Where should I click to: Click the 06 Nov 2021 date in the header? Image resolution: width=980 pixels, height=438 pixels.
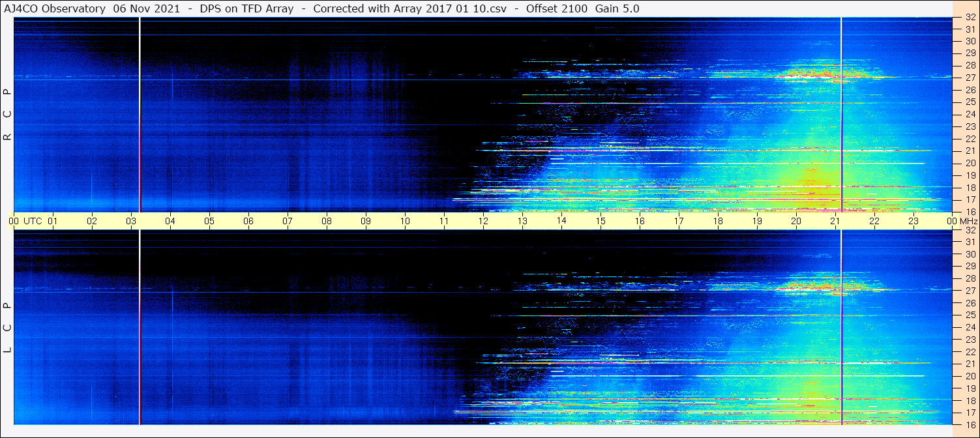pyautogui.click(x=147, y=8)
